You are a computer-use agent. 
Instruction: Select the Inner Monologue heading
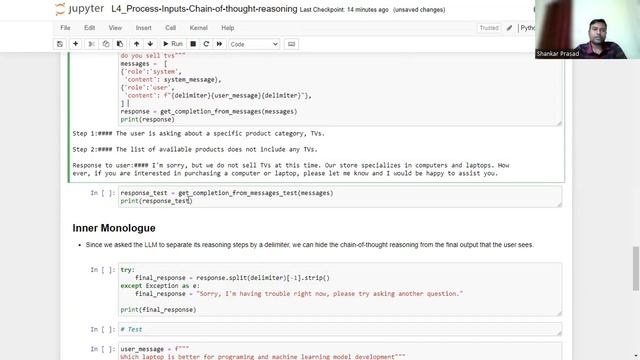pyautogui.click(x=114, y=228)
